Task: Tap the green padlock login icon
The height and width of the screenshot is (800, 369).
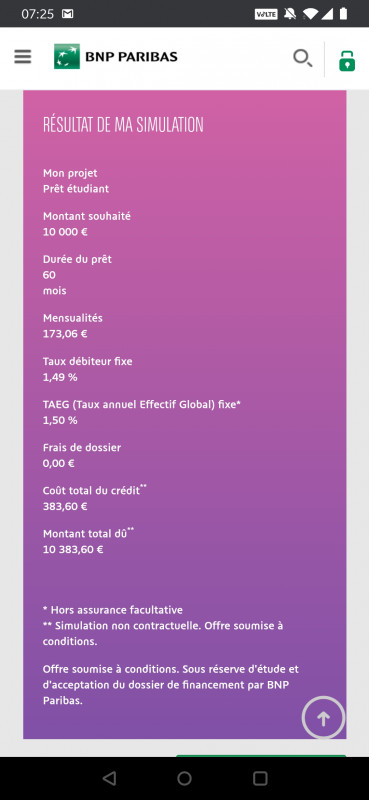Action: [x=347, y=60]
